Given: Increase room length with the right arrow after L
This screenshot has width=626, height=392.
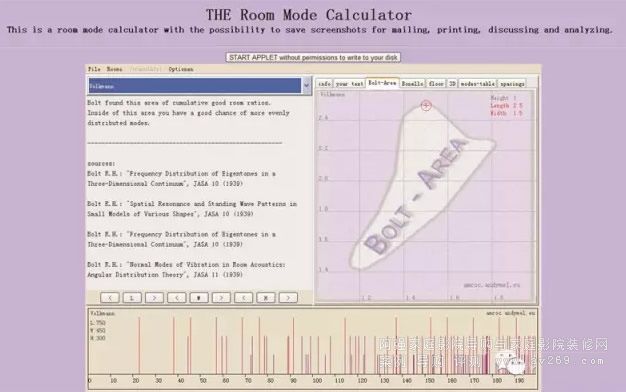Looking at the screenshot, I should pyautogui.click(x=155, y=298).
